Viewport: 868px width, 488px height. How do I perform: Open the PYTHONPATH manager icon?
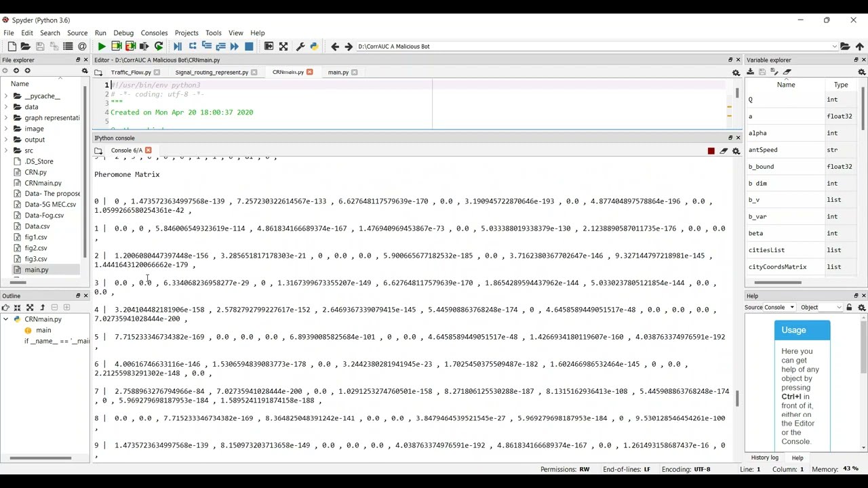pyautogui.click(x=314, y=46)
